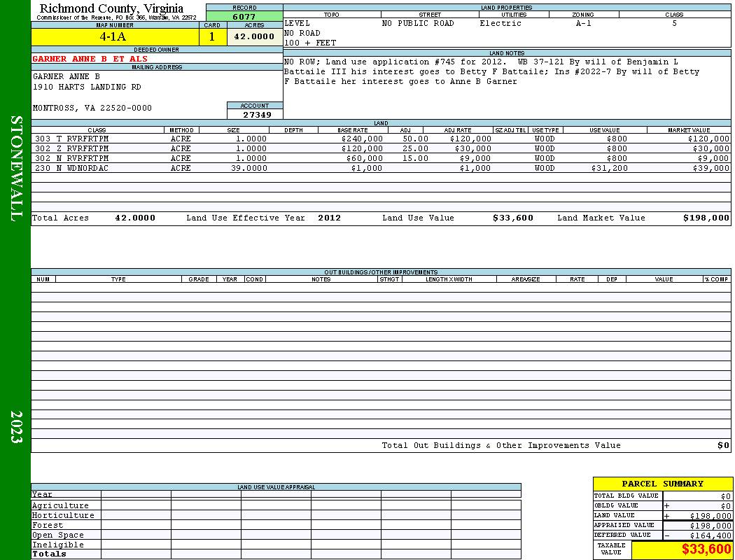Click the Ineligible row label
Screen dimensions: 735x560
pos(57,545)
